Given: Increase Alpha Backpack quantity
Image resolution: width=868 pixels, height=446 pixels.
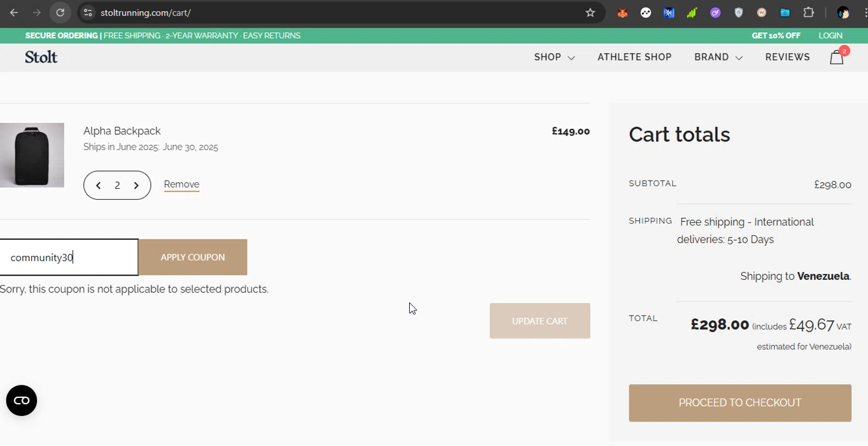Looking at the screenshot, I should click(136, 185).
